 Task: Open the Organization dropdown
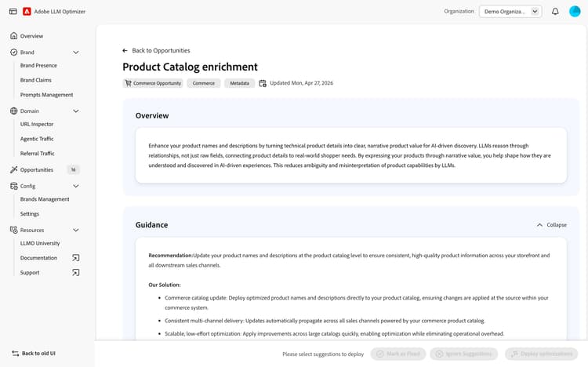[x=510, y=11]
